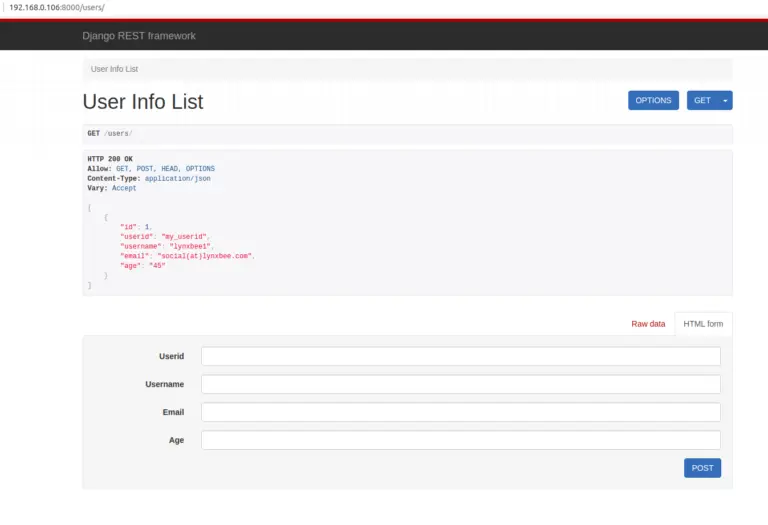Click the GET /users/ request line
The image size is (768, 525).
pyautogui.click(x=110, y=133)
